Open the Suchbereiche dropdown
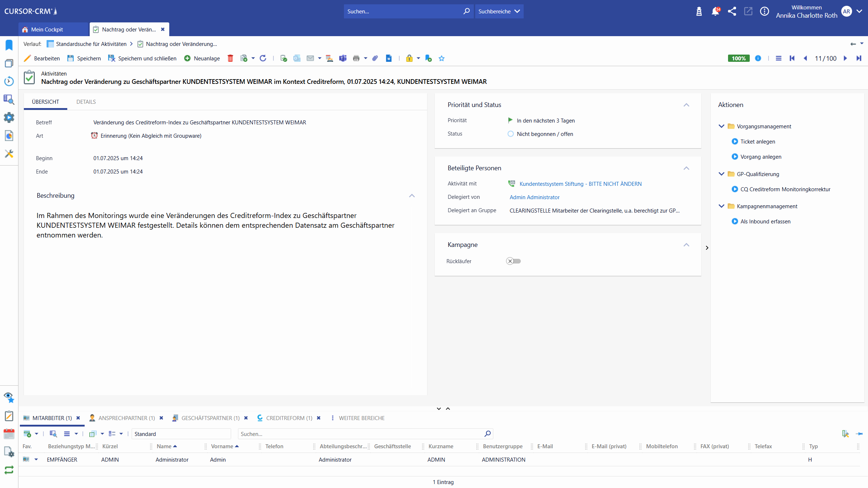Viewport: 868px width, 488px height. pos(499,11)
